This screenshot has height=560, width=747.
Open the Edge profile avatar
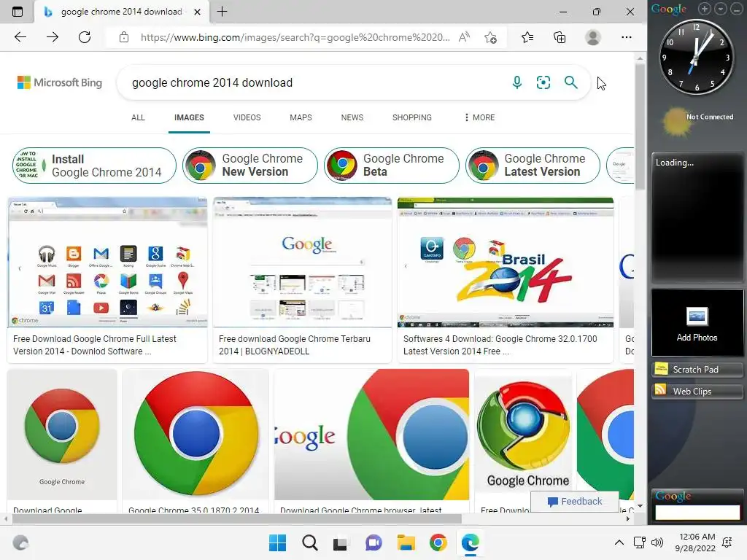point(592,37)
